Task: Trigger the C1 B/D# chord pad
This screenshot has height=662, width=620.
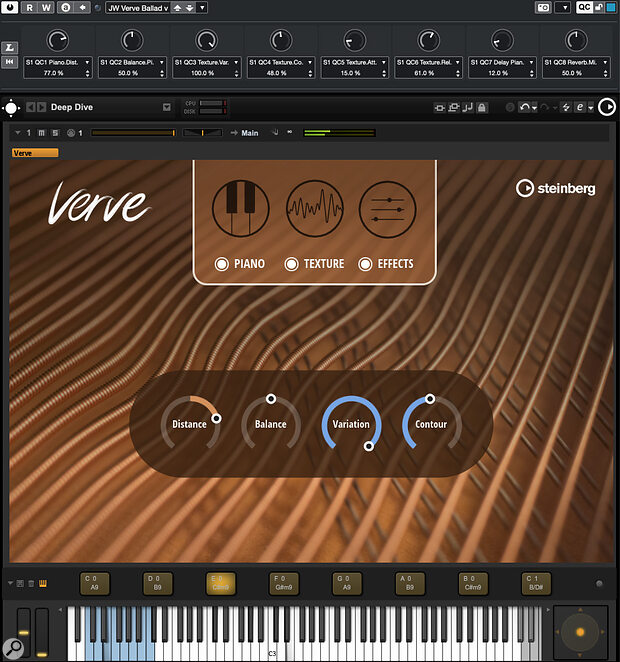Action: [536, 583]
